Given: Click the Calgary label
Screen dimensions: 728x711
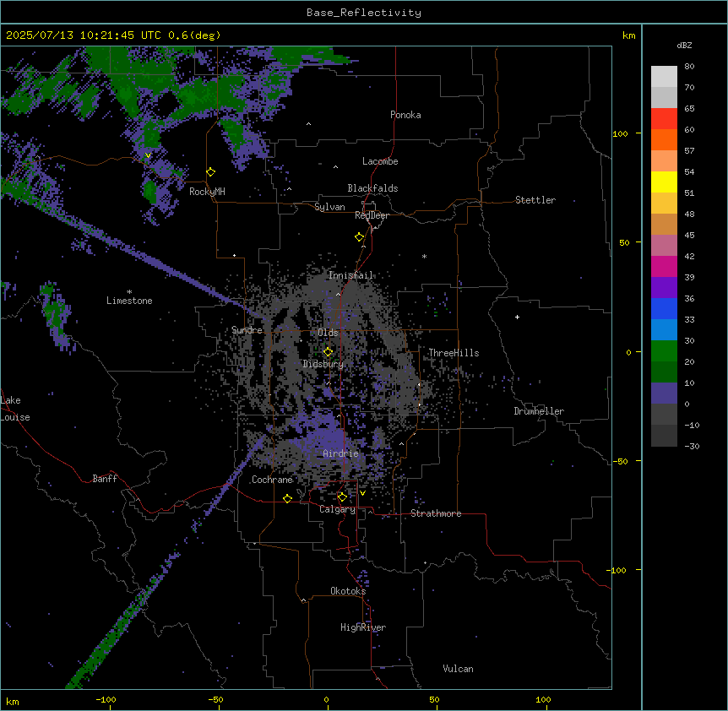Looking at the screenshot, I should (x=337, y=509).
